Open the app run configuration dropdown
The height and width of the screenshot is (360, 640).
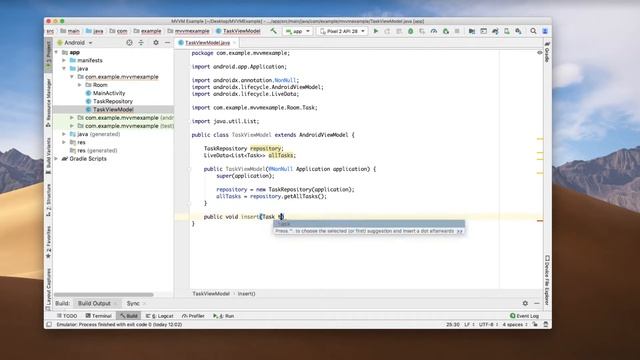298,31
